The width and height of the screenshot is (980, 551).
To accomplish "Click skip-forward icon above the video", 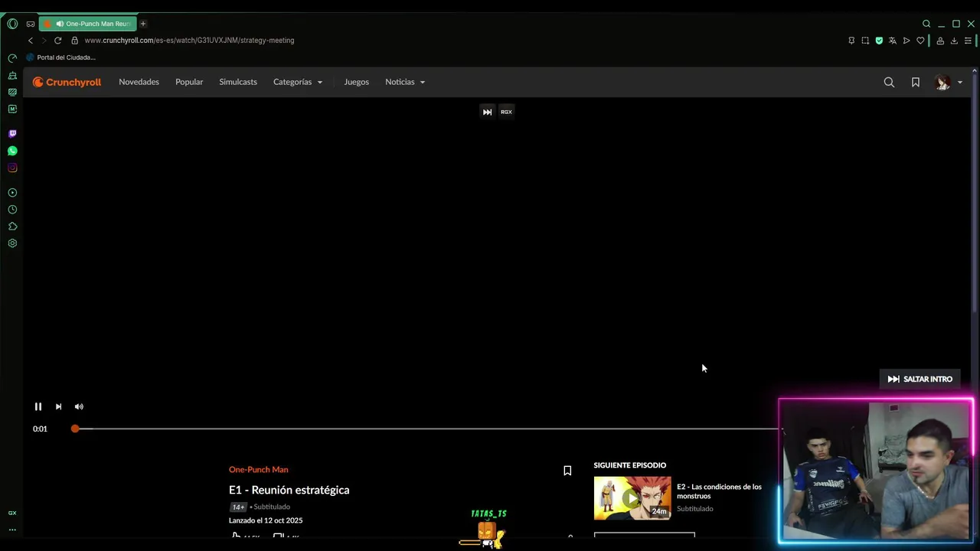I will [487, 112].
